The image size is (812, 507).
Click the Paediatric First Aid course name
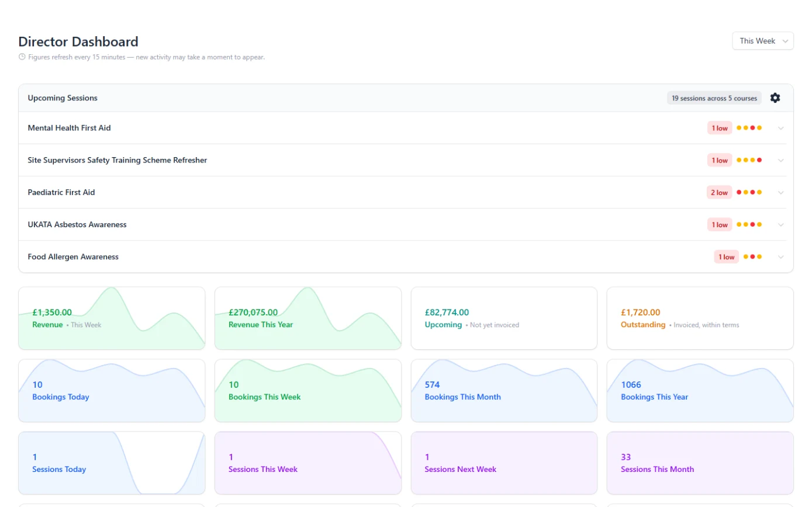pos(61,192)
